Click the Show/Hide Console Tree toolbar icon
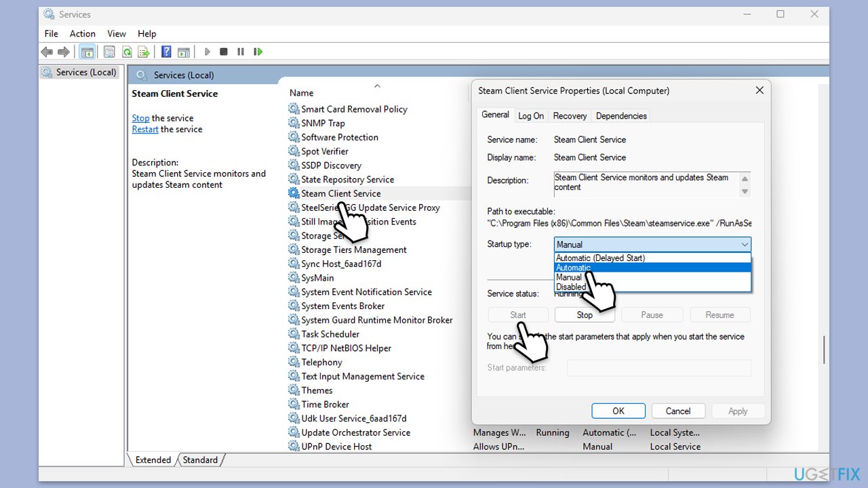 (87, 52)
